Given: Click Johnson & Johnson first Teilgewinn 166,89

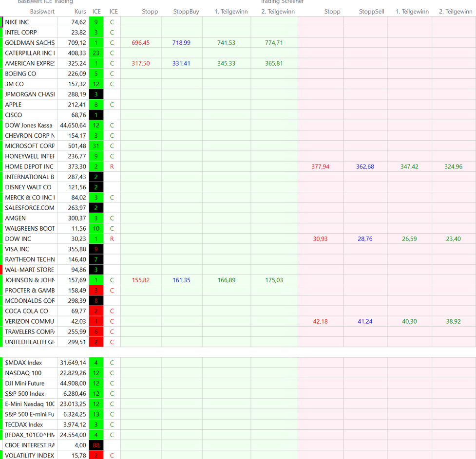Looking at the screenshot, I should click(226, 280).
